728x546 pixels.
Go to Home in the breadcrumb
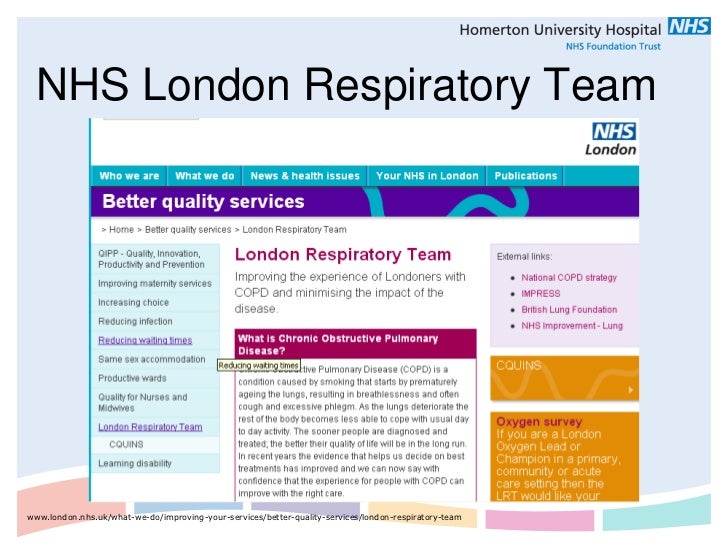click(121, 230)
